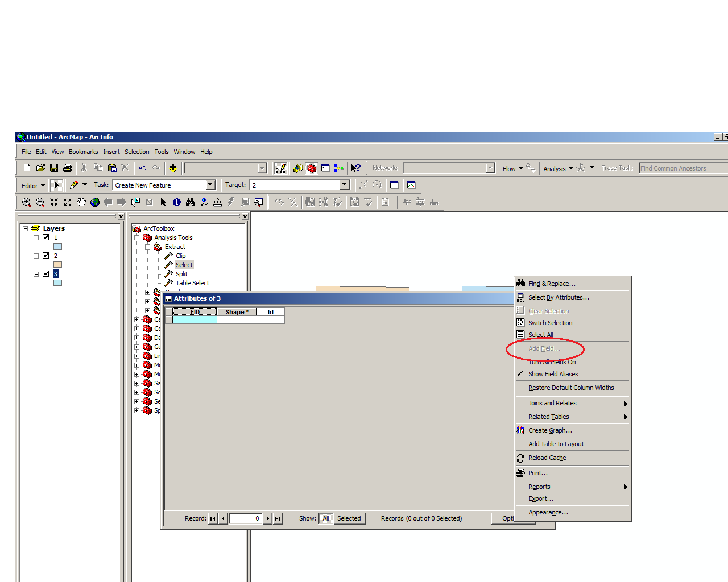Select the Identify info tool
728x582 pixels.
[x=177, y=202]
